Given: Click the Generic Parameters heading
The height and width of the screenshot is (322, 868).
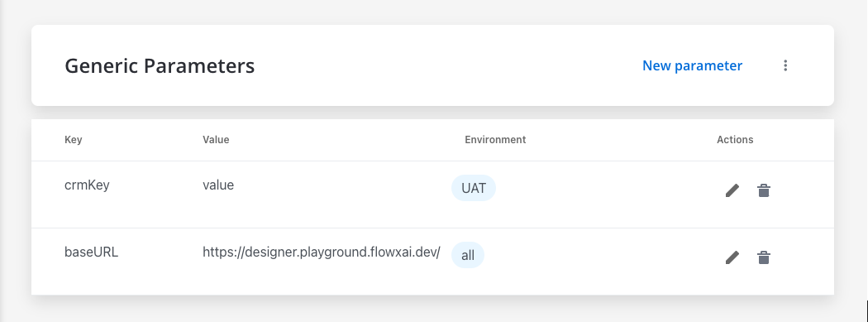Looking at the screenshot, I should pos(160,65).
